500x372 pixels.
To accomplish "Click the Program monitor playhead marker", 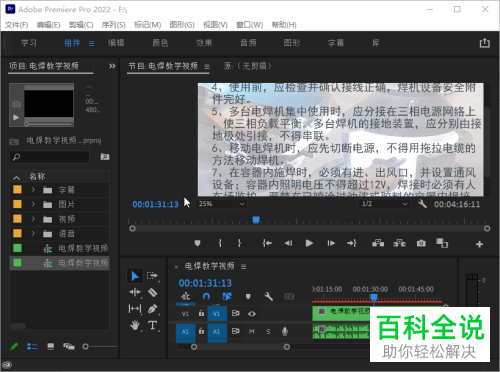I will [x=256, y=220].
